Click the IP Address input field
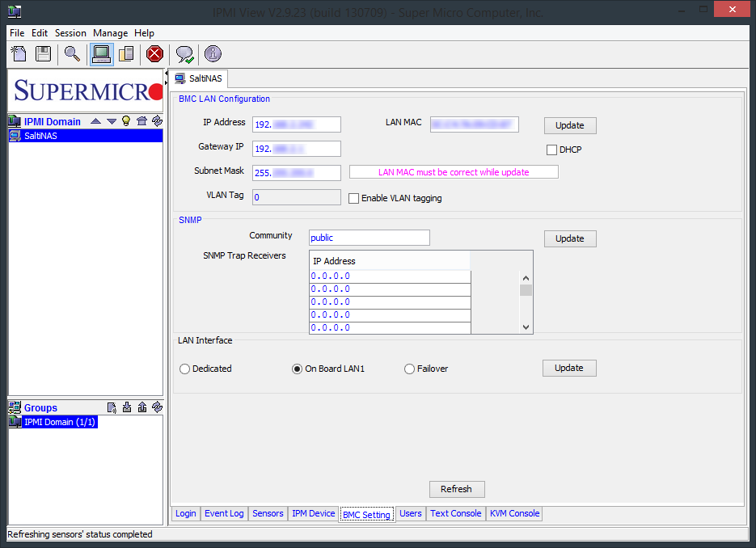Viewport: 756px width, 548px height. point(297,124)
